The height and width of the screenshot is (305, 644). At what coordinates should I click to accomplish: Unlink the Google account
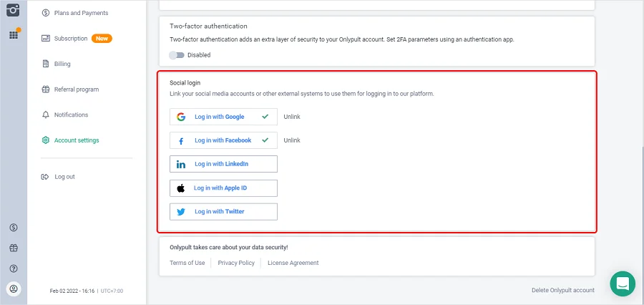(292, 117)
